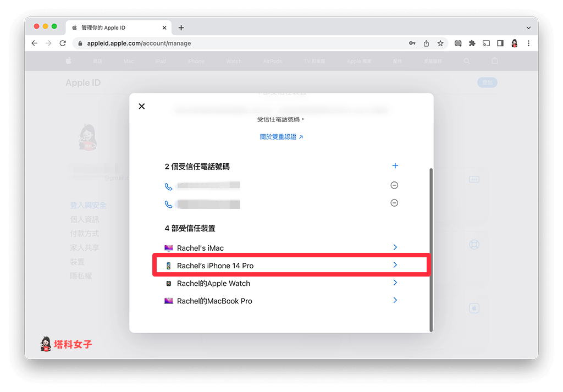Open Rachel's iPhone 14 Pro details chevron
The image size is (563, 392).
click(395, 265)
